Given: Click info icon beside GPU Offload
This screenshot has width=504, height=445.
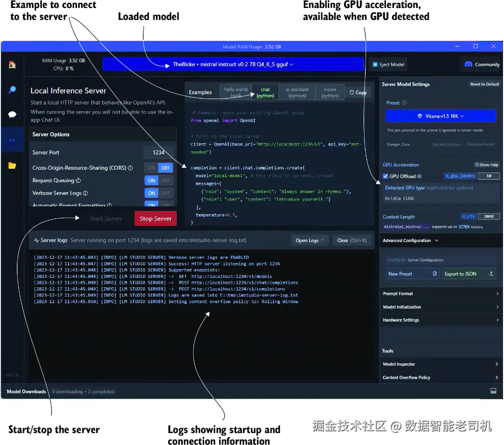Looking at the screenshot, I should point(419,176).
